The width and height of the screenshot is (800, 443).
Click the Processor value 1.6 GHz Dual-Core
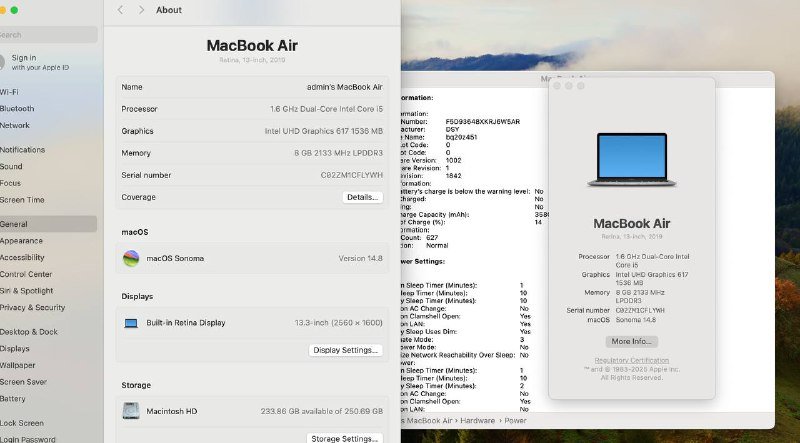point(327,109)
